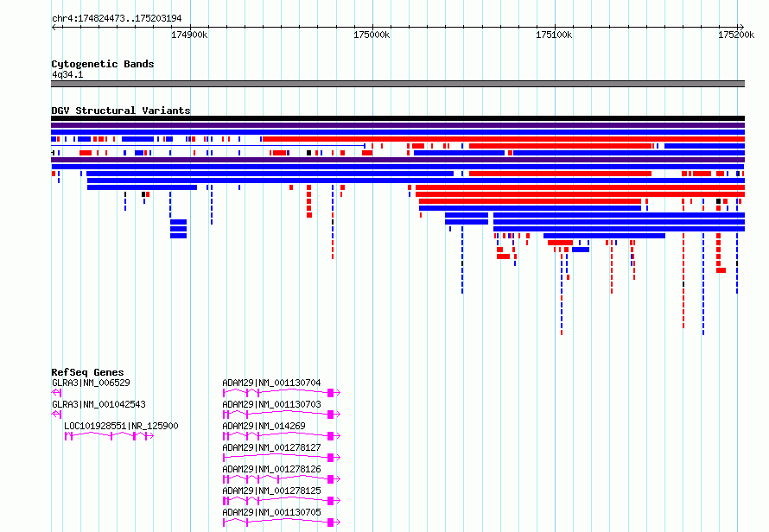
Task: Click the thin blue variant line ending near 175000k
Action: click(x=208, y=146)
